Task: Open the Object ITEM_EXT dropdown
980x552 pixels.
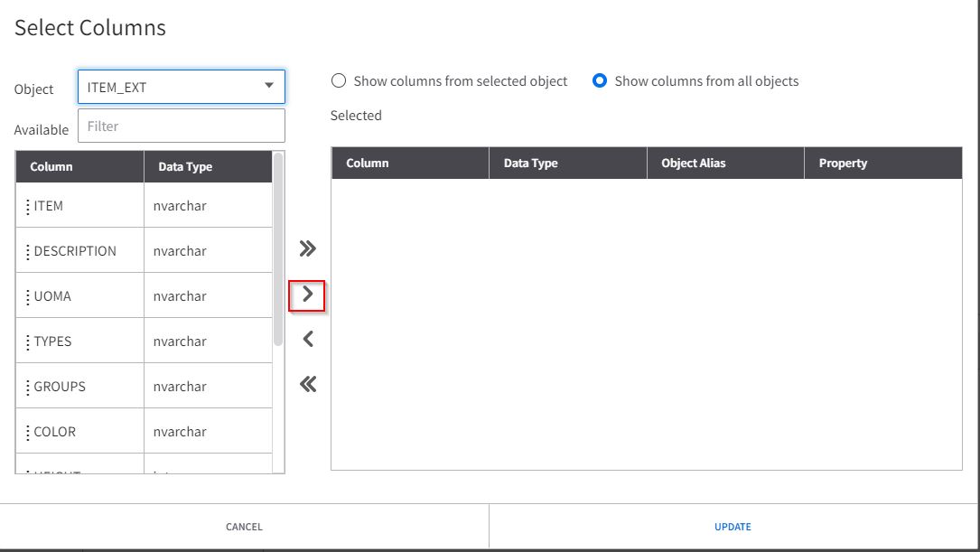Action: [x=172, y=87]
